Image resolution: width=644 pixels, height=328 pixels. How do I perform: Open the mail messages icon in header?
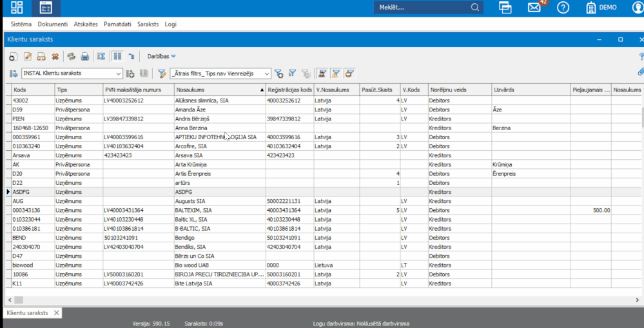534,8
